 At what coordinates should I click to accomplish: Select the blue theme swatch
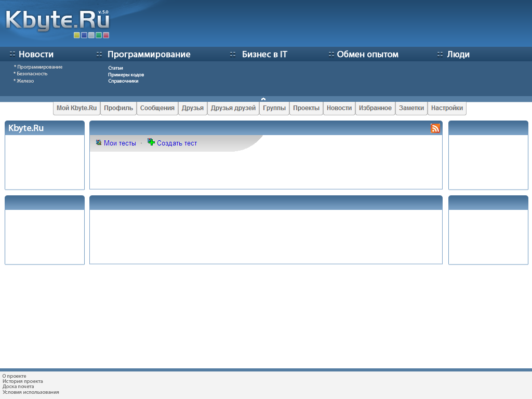(x=84, y=35)
